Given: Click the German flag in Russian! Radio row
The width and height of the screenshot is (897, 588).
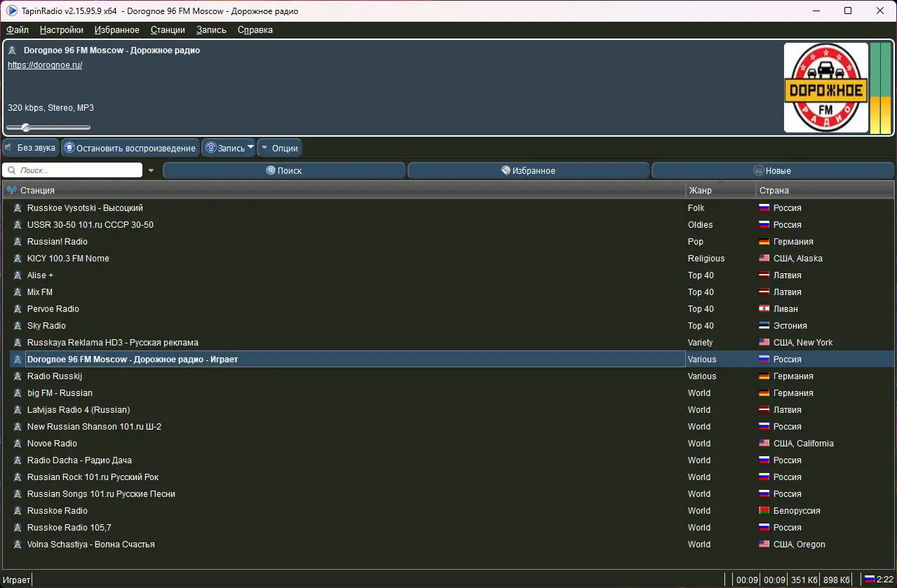Looking at the screenshot, I should [764, 242].
